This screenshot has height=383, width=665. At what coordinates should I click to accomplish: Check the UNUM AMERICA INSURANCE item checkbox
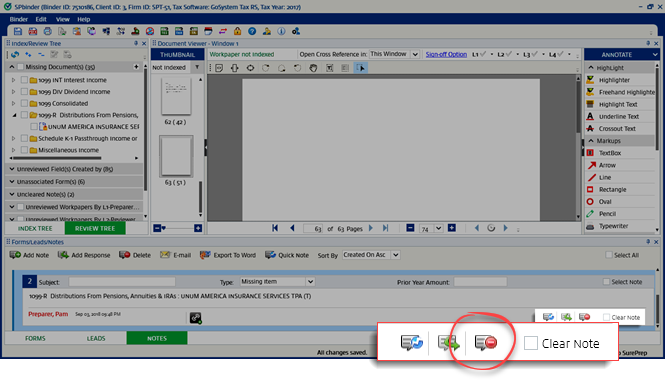(34, 126)
